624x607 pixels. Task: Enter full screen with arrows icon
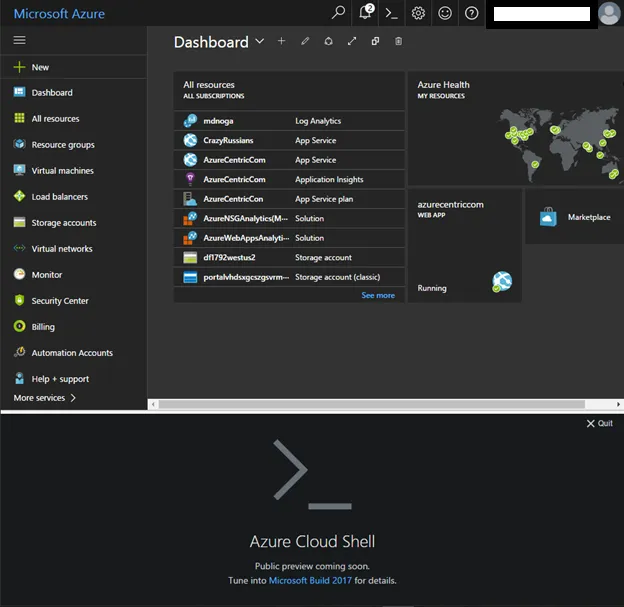(352, 41)
